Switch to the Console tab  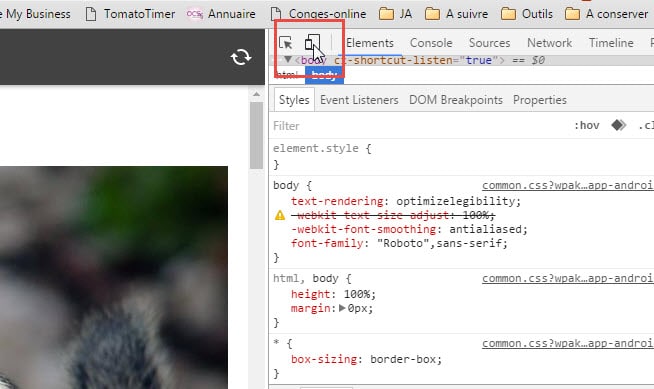click(x=431, y=43)
